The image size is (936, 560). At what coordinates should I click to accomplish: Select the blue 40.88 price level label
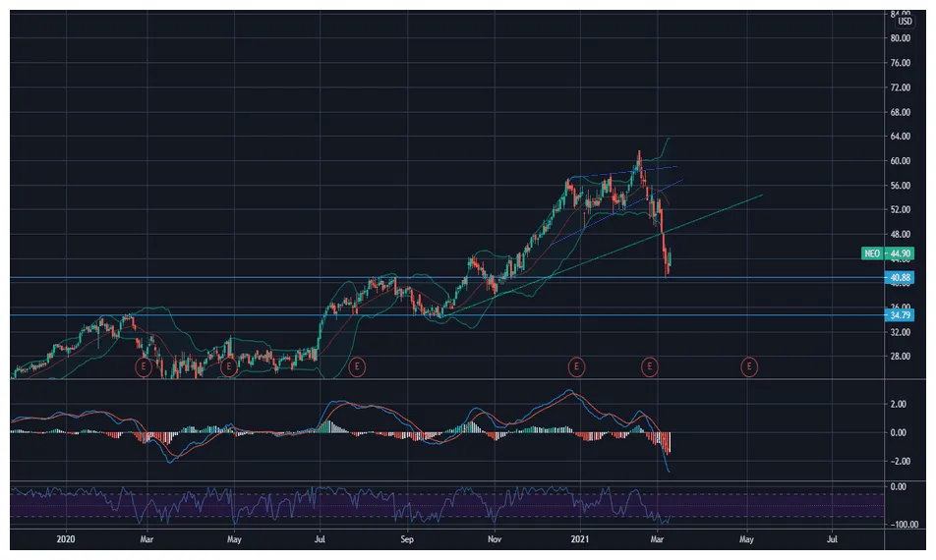(900, 278)
